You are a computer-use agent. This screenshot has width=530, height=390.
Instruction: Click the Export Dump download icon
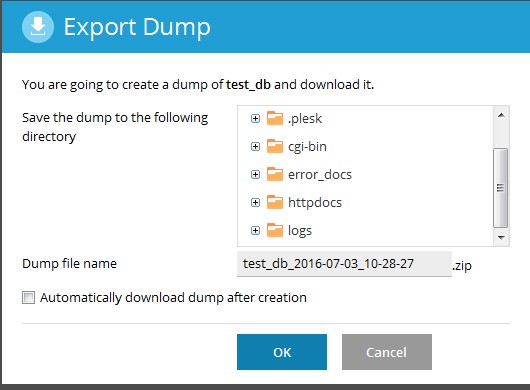pos(38,27)
